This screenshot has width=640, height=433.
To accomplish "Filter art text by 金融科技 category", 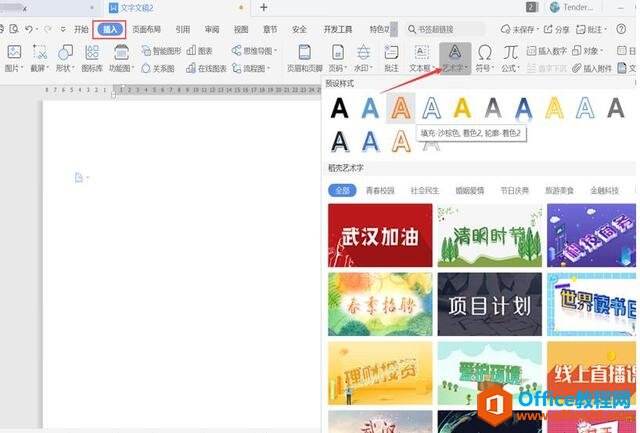I will (604, 190).
